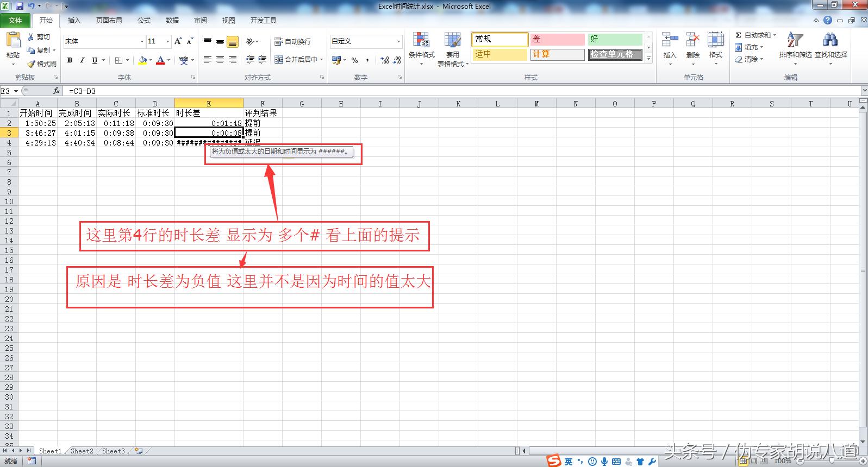Open the 文件 File tab
Viewport: 868px width, 467px height.
(x=15, y=21)
